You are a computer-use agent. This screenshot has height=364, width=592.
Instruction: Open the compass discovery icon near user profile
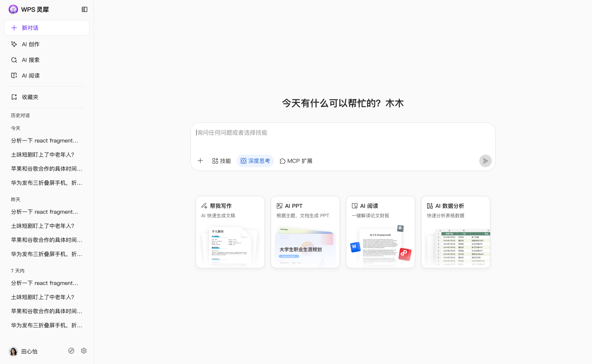pyautogui.click(x=71, y=351)
